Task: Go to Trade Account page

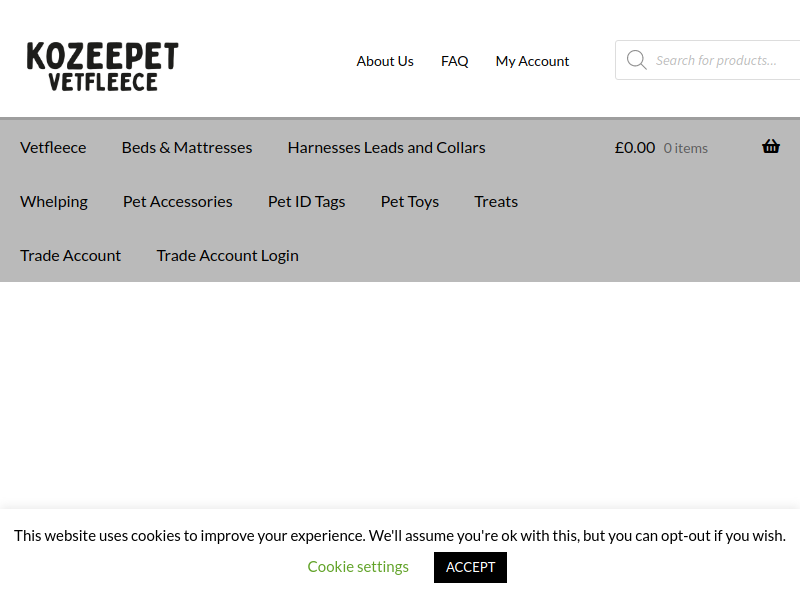Action: (x=70, y=255)
